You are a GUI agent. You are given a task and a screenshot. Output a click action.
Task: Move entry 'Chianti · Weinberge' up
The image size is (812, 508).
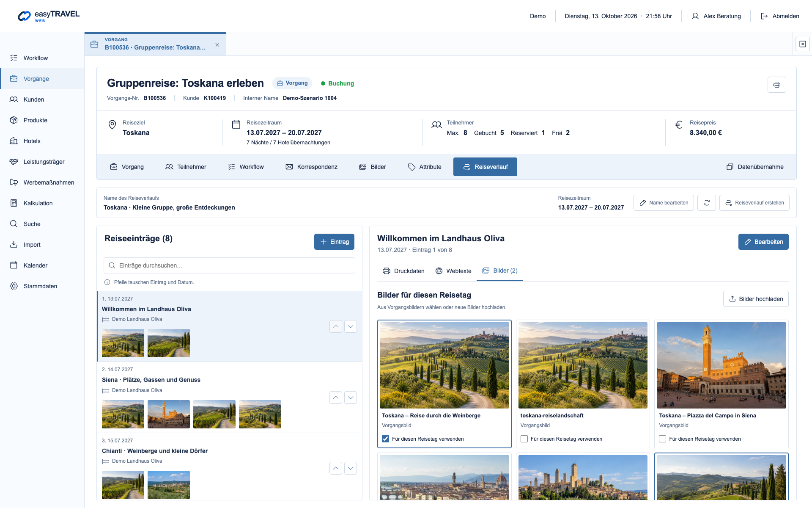[x=336, y=468]
